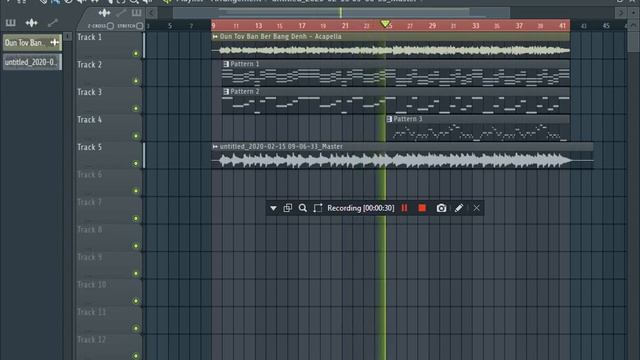
Task: Open the Pattern 3 clip menu icon
Action: tap(389, 119)
